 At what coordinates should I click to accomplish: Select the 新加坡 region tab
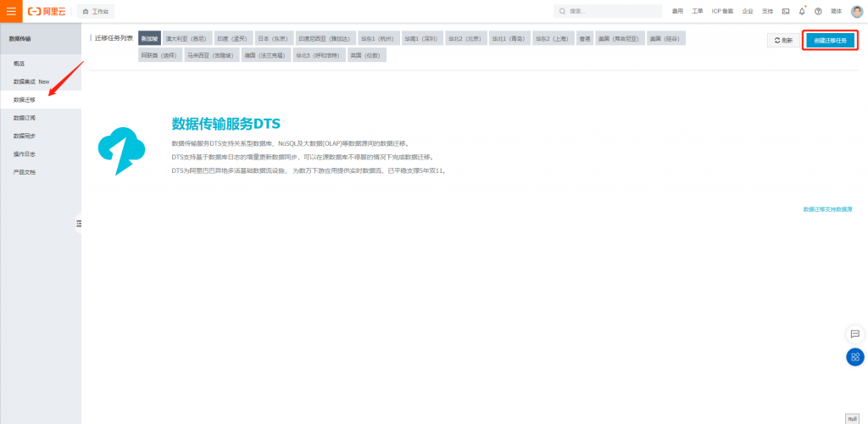tap(149, 38)
